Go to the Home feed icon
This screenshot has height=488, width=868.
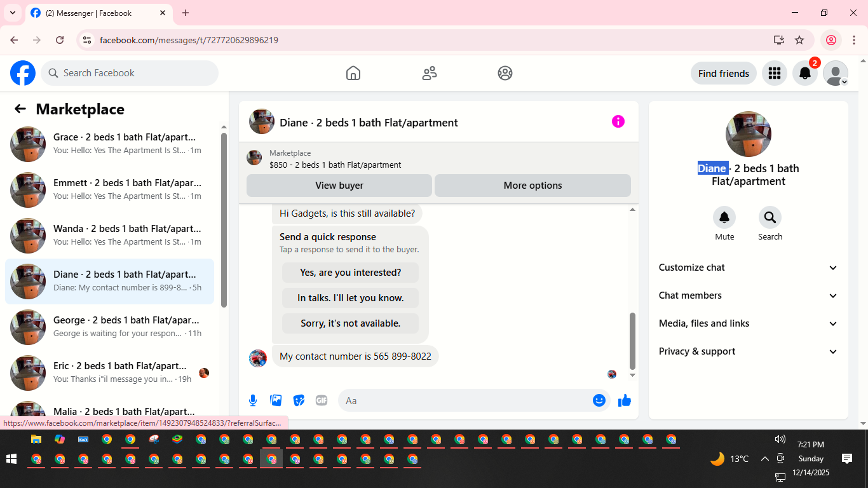tap(353, 73)
